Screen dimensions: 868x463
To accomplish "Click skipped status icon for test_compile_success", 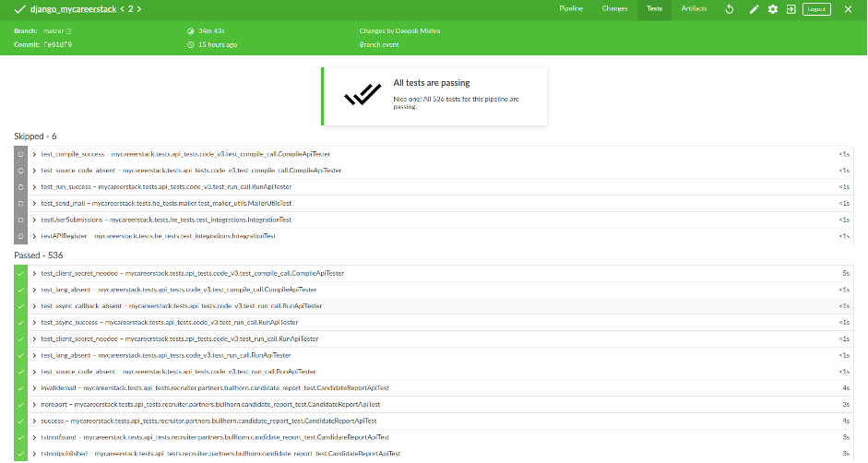I will pos(20,155).
